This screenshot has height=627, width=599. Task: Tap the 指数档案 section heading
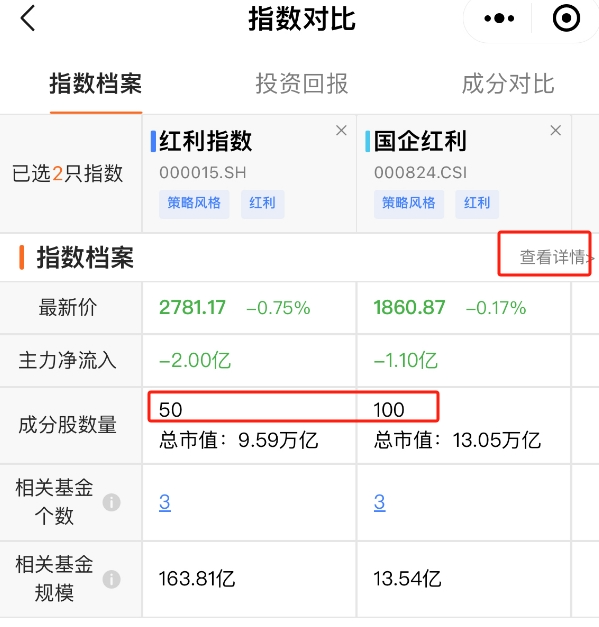[85, 257]
